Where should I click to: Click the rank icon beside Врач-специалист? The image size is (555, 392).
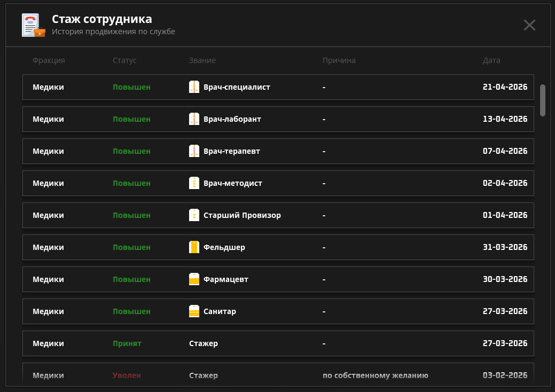click(x=194, y=87)
